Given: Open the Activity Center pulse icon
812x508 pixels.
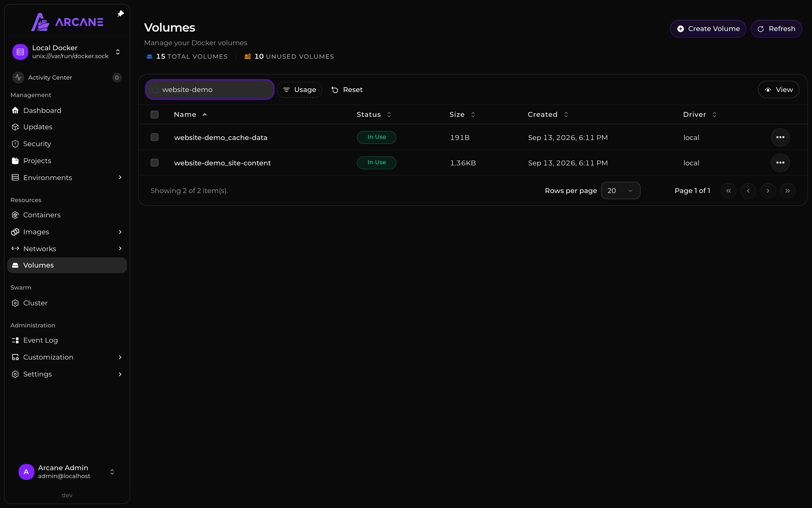Looking at the screenshot, I should click(18, 78).
